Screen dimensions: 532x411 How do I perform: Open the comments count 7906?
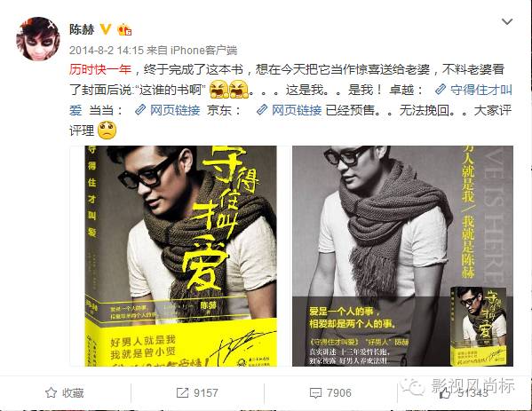click(x=339, y=393)
